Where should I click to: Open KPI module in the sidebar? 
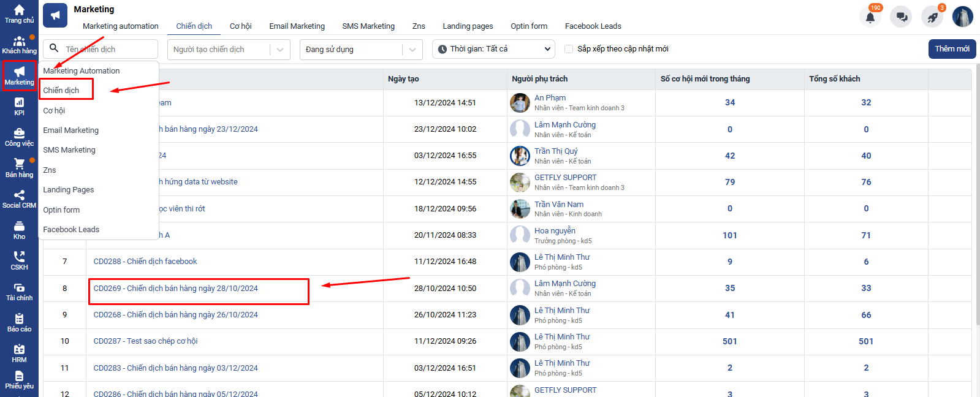pyautogui.click(x=19, y=106)
